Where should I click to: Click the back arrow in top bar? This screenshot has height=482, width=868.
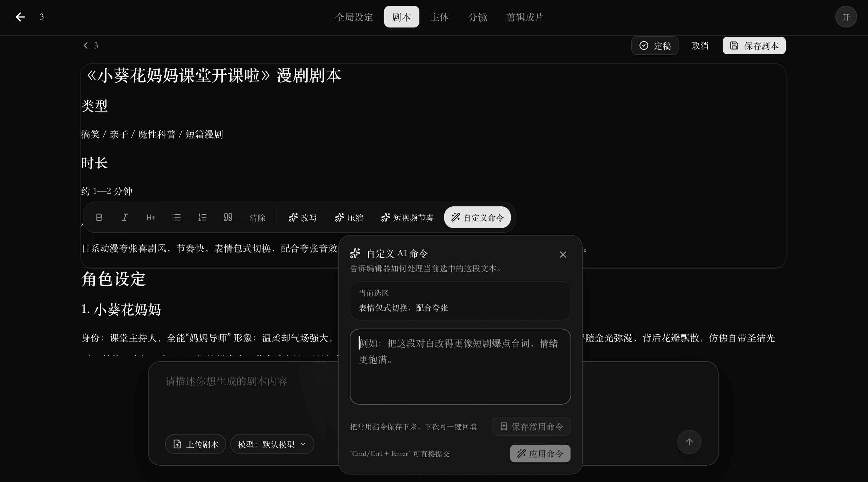click(20, 17)
